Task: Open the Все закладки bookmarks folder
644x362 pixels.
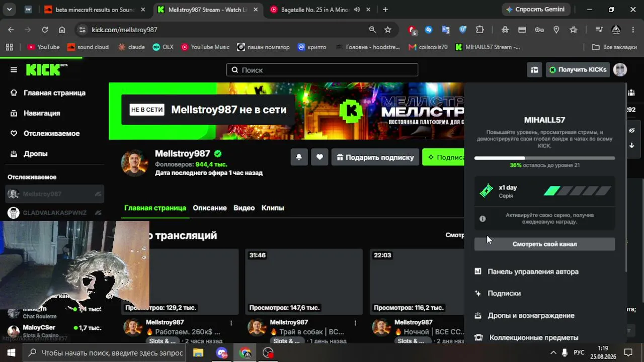Action: 614,47
